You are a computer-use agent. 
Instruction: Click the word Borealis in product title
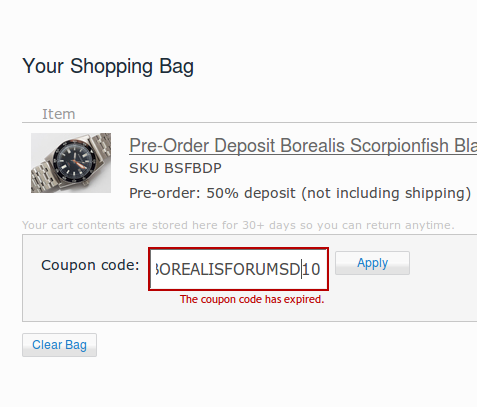coord(312,146)
